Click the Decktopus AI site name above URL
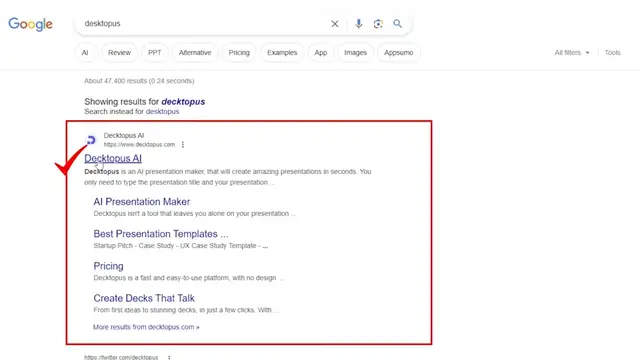The height and width of the screenshot is (360, 640). [x=124, y=135]
